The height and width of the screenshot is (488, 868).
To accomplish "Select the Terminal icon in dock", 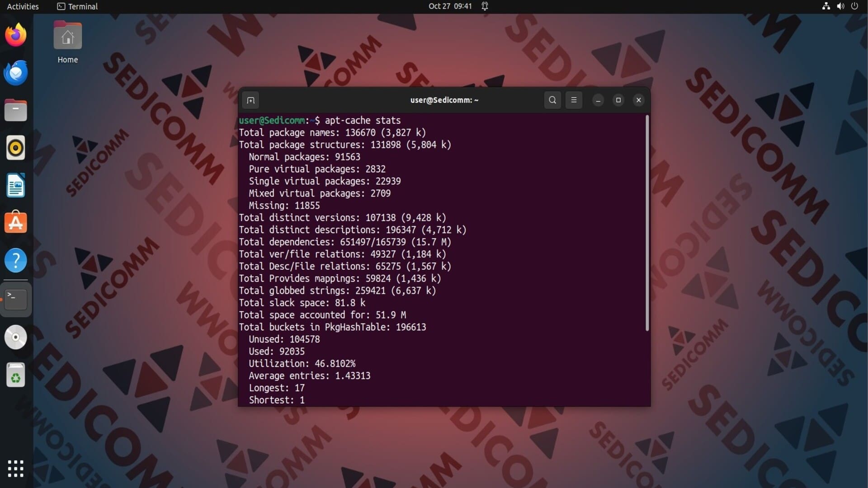I will point(16,299).
